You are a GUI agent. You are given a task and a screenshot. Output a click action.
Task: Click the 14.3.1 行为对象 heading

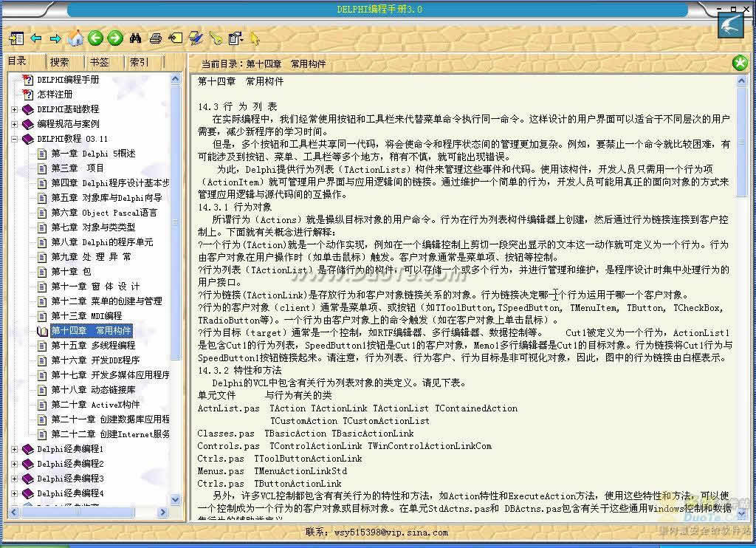[x=235, y=207]
